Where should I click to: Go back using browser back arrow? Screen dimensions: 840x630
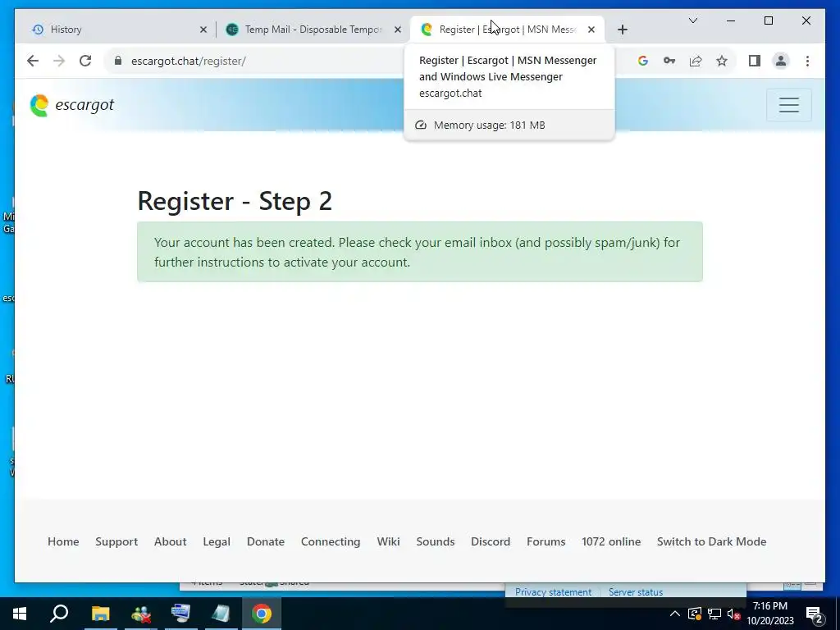coord(33,61)
